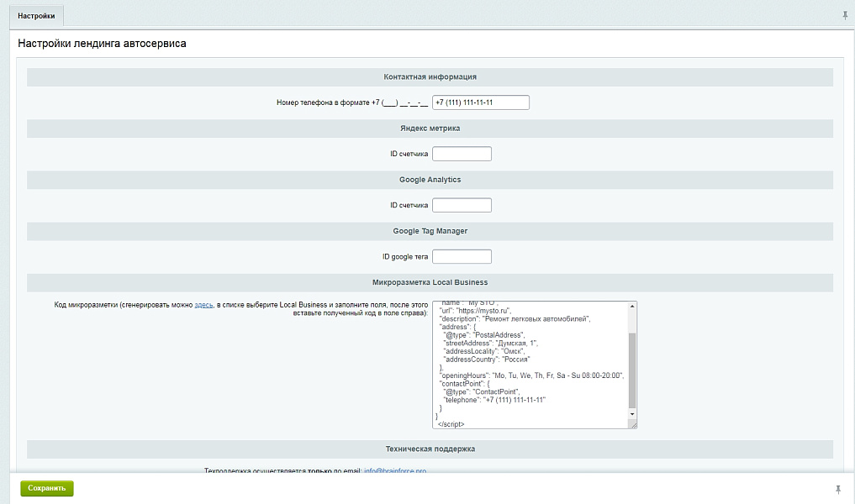Click the Google Tag Manager section header

430,230
